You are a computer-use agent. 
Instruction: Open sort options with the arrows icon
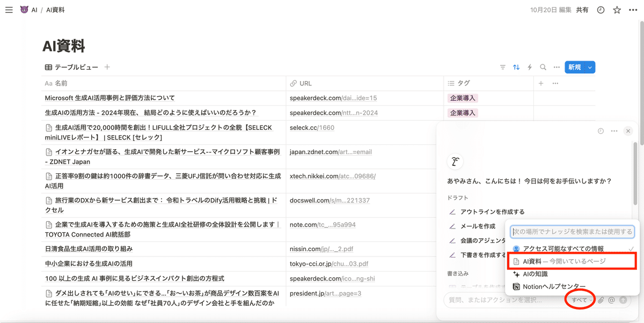[x=516, y=67]
